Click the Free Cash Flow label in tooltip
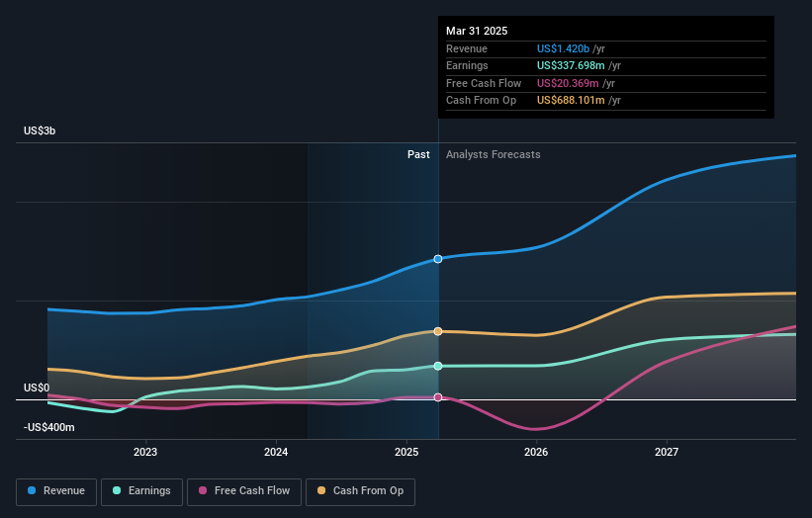Image resolution: width=812 pixels, height=518 pixels. pyautogui.click(x=484, y=83)
